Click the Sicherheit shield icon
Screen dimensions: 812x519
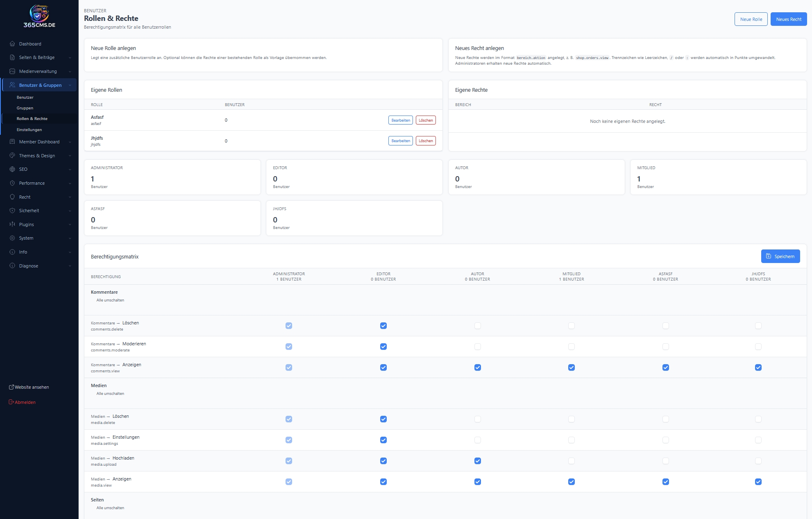click(x=12, y=211)
